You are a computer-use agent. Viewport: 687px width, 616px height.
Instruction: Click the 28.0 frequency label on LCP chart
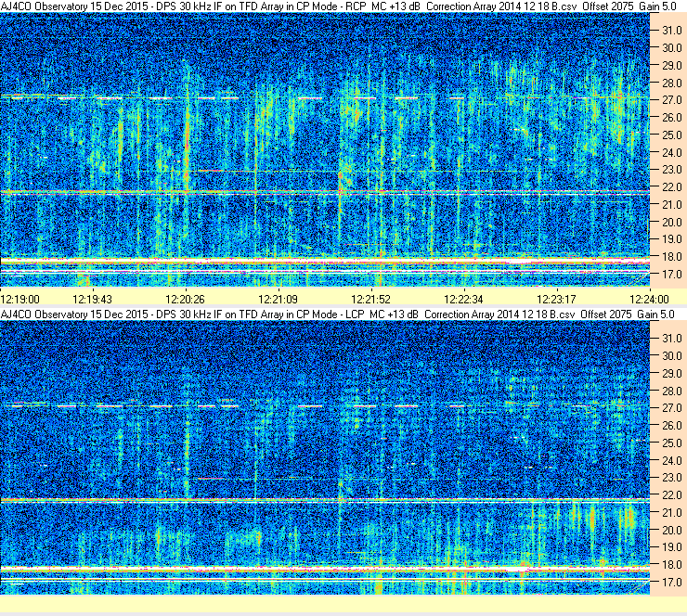[x=671, y=391]
